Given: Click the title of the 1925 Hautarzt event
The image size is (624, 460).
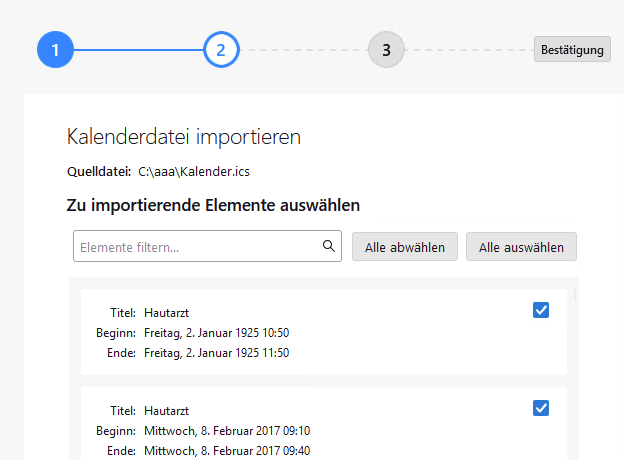Looking at the screenshot, I should (x=166, y=314).
